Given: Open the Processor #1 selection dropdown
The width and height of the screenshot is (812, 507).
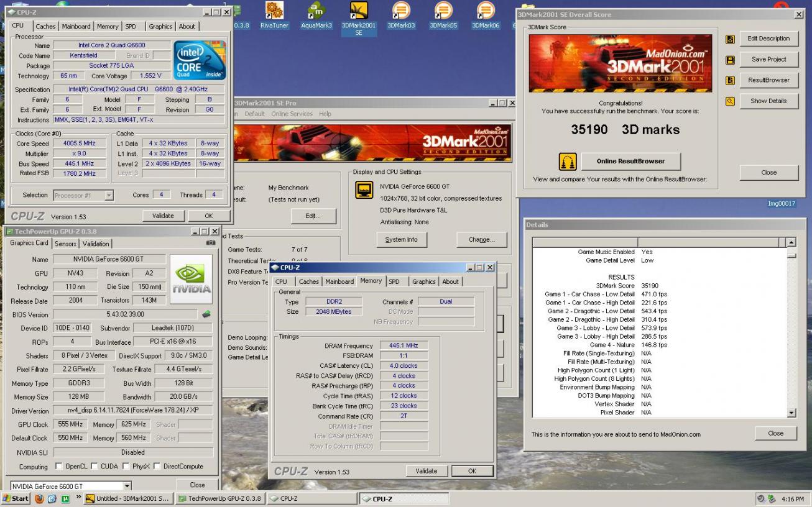Looking at the screenshot, I should pos(109,195).
